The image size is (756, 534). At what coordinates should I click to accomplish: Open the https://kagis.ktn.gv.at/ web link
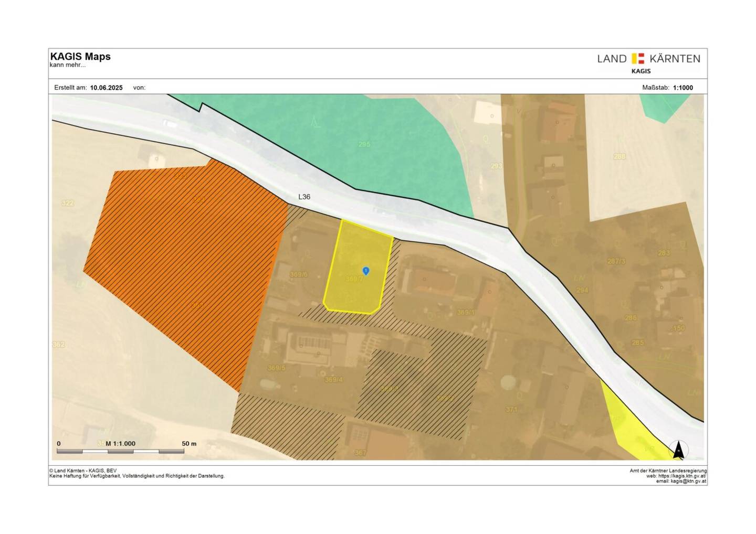click(682, 476)
